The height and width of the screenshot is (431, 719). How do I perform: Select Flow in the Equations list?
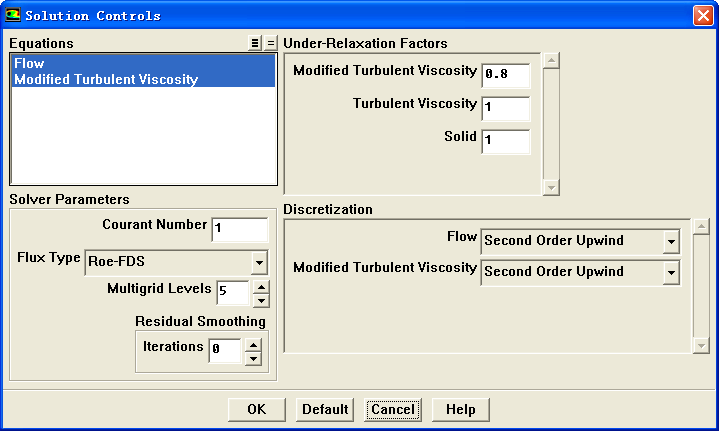(30, 64)
